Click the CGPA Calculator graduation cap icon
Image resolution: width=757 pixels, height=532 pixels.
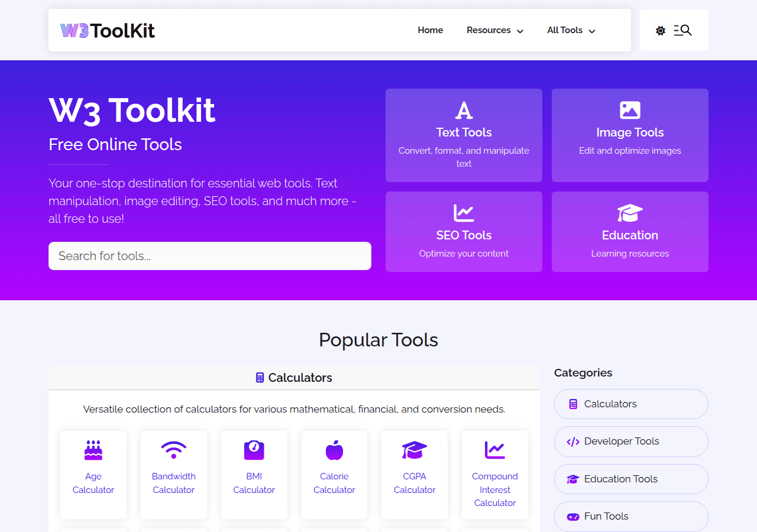(x=415, y=450)
